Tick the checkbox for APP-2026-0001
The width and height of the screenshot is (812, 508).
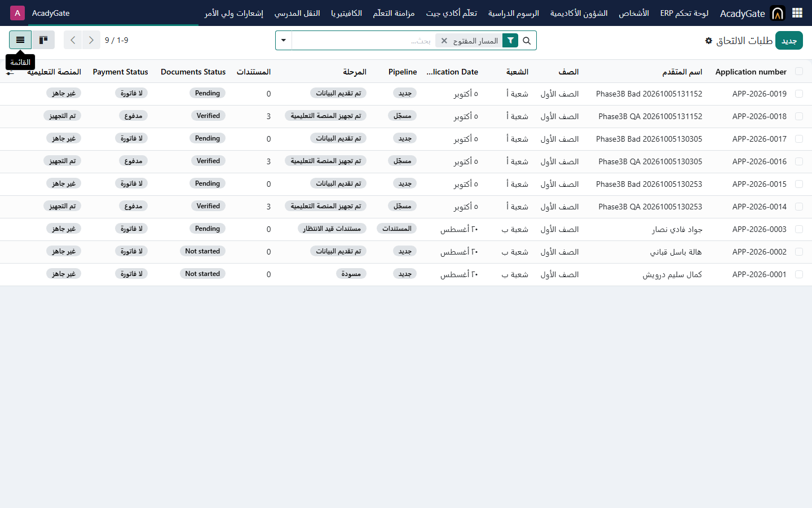pyautogui.click(x=798, y=274)
